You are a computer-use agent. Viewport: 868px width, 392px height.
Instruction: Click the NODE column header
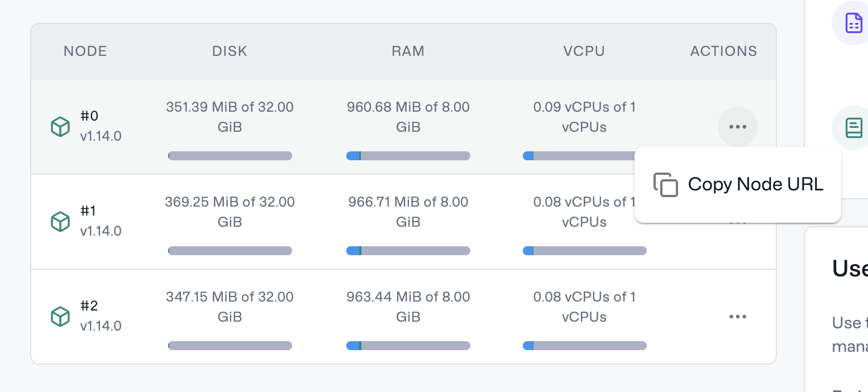click(x=85, y=51)
